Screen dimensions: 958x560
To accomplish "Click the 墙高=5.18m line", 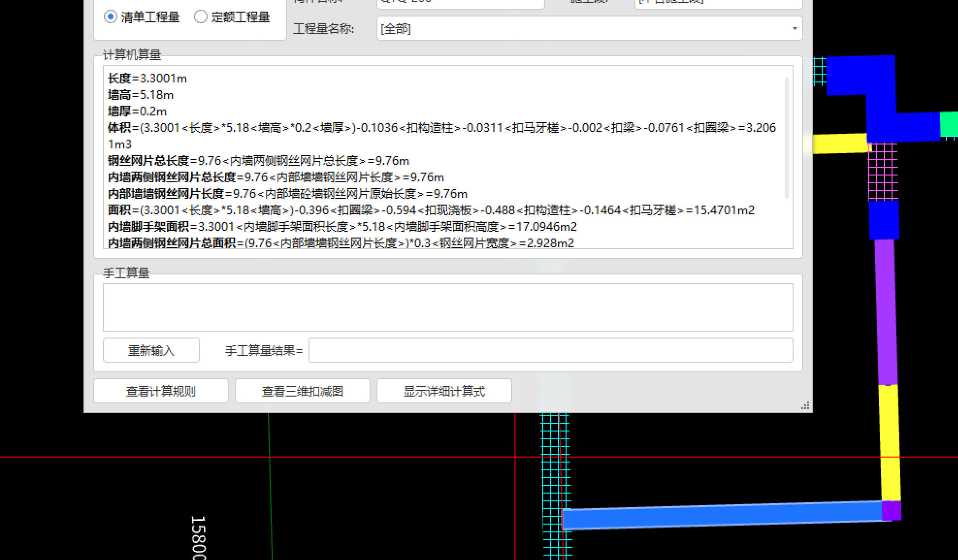I will [x=141, y=95].
